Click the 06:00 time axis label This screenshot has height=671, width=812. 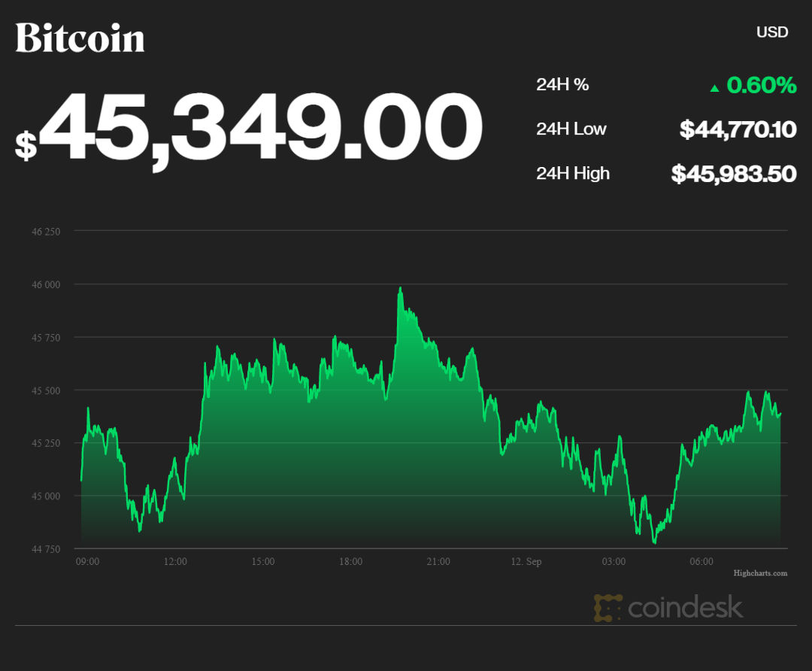(x=701, y=562)
